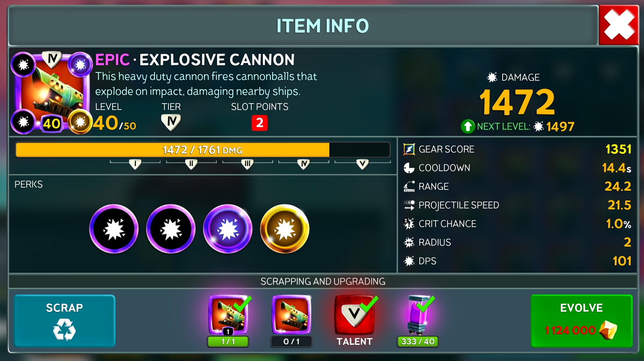Click the tier V marker under damage bar

[x=362, y=164]
